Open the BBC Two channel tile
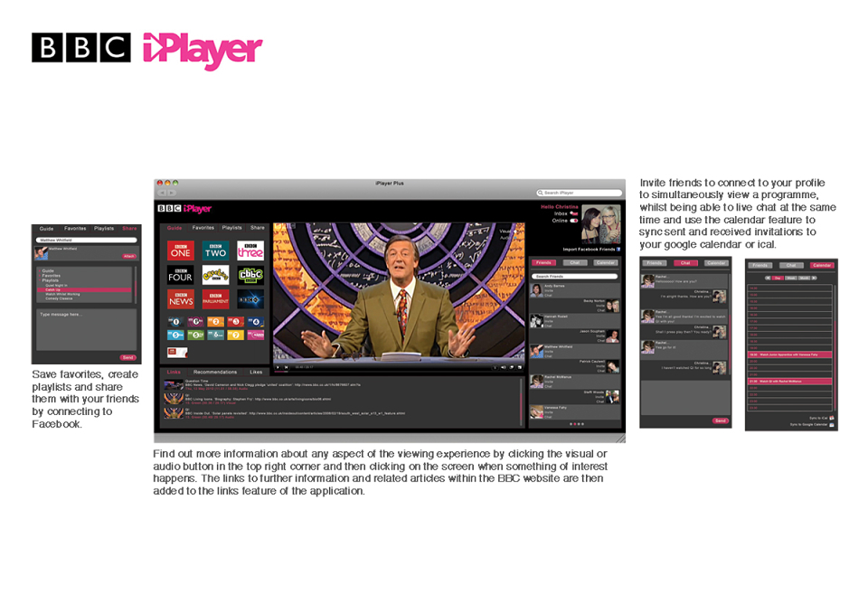The width and height of the screenshot is (868, 614). 215,250
